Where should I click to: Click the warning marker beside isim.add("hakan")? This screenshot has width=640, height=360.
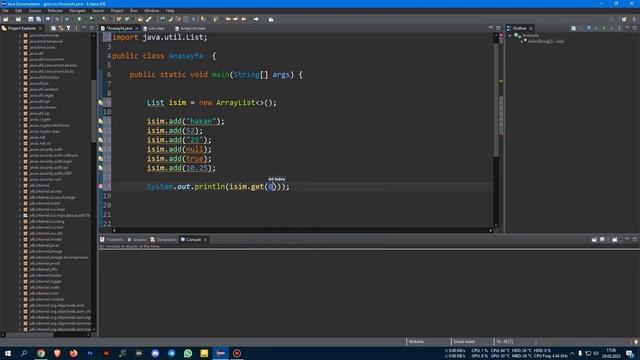click(x=100, y=121)
